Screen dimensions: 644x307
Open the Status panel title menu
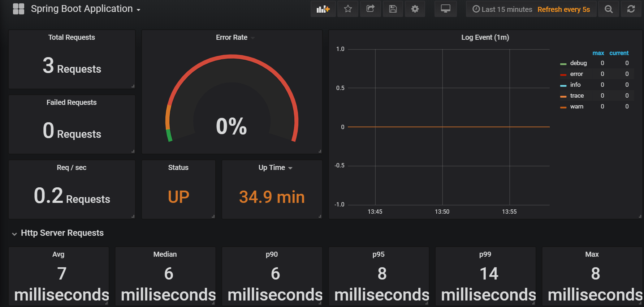[178, 167]
